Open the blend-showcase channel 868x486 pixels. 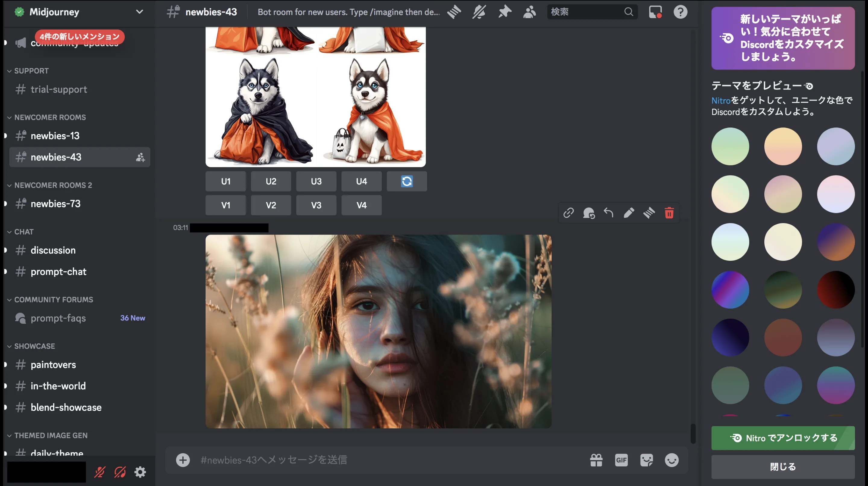[80, 407]
